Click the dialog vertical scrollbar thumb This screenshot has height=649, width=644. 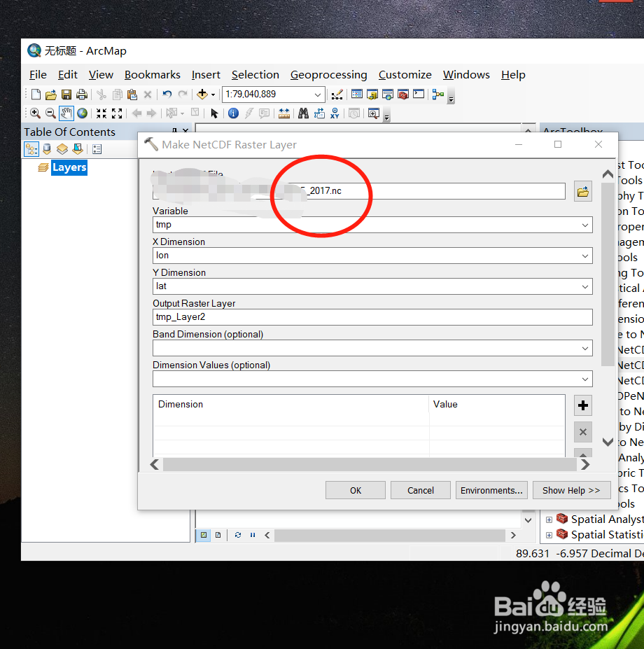608,274
